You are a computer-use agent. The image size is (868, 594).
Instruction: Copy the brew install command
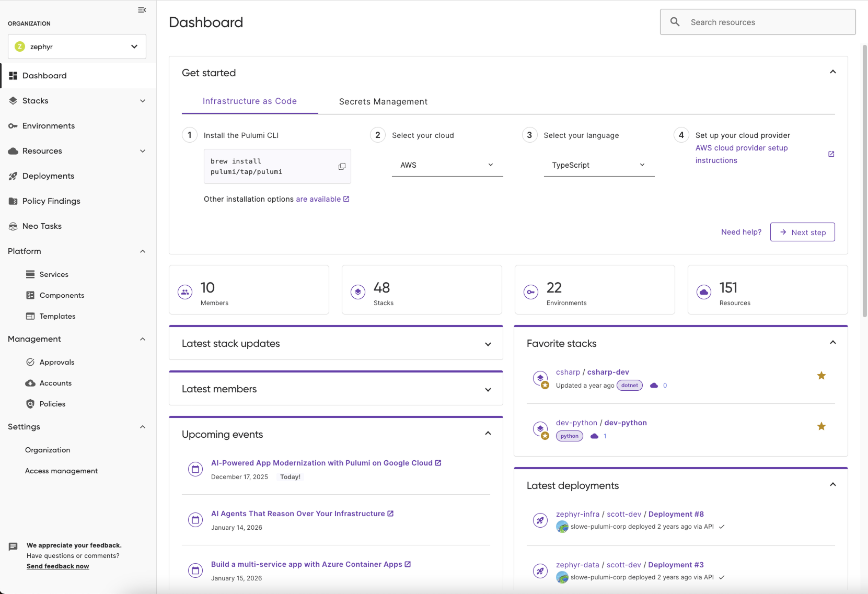(x=342, y=166)
